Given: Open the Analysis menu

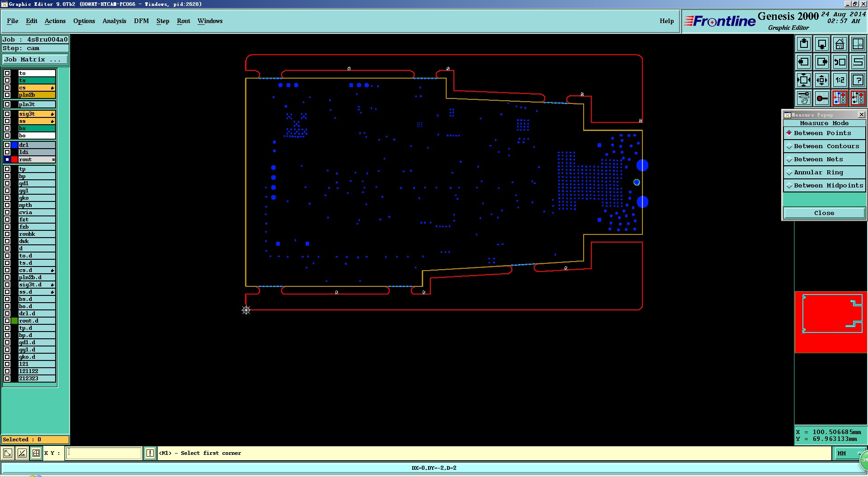Looking at the screenshot, I should tap(114, 21).
